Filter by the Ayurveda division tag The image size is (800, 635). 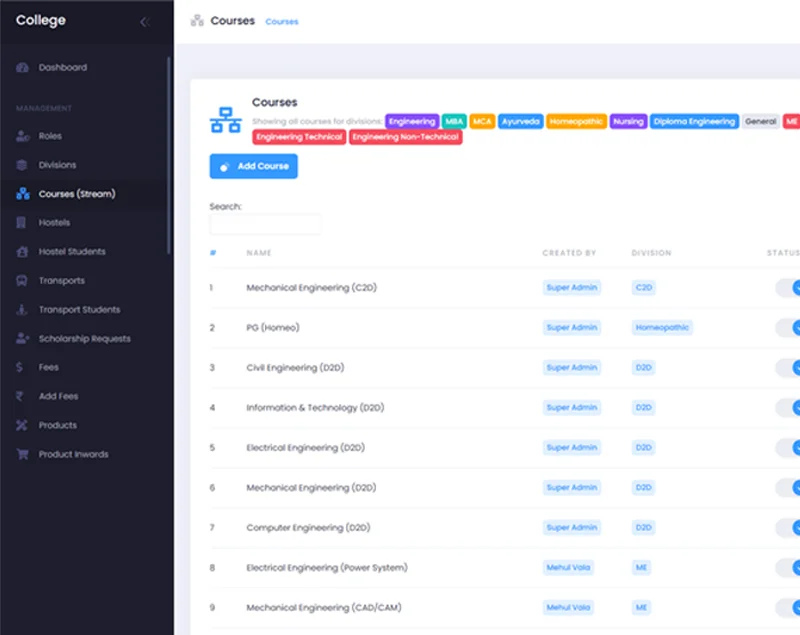520,121
